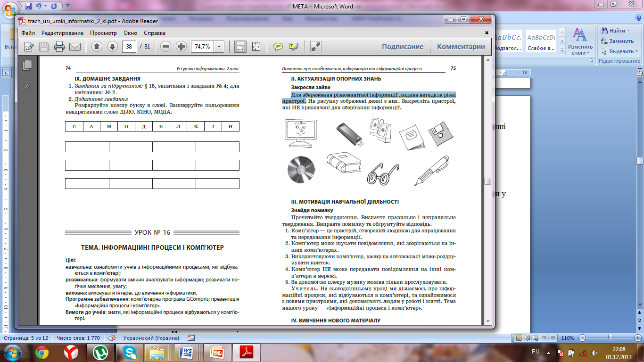644x362 pixels.
Task: Click the spelling check status icon
Action: (111, 338)
